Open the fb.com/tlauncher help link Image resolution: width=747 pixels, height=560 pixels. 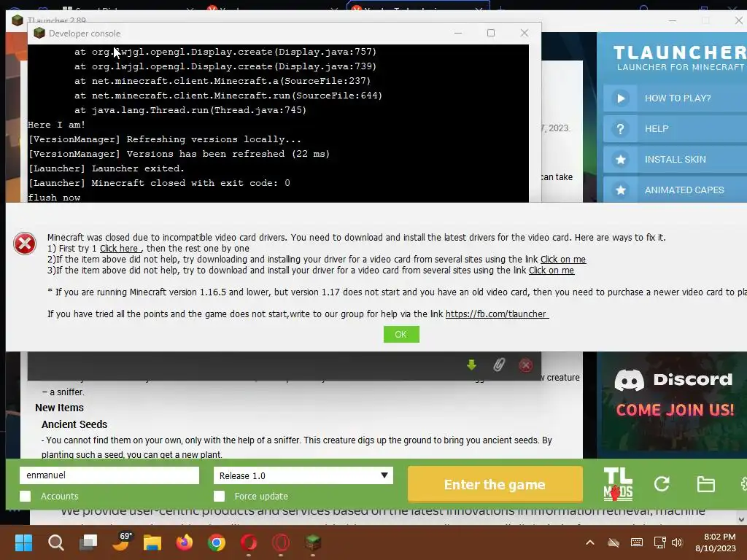click(497, 314)
